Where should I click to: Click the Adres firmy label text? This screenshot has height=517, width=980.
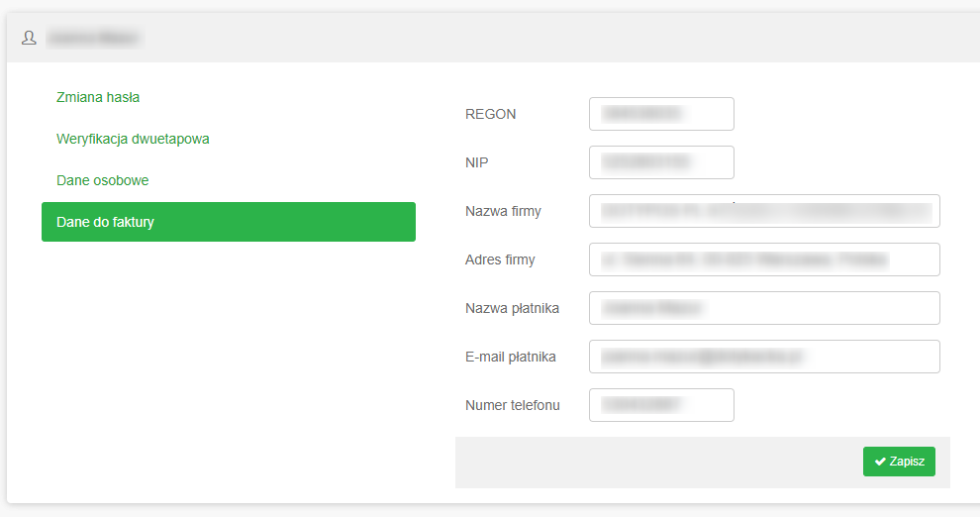pos(500,259)
